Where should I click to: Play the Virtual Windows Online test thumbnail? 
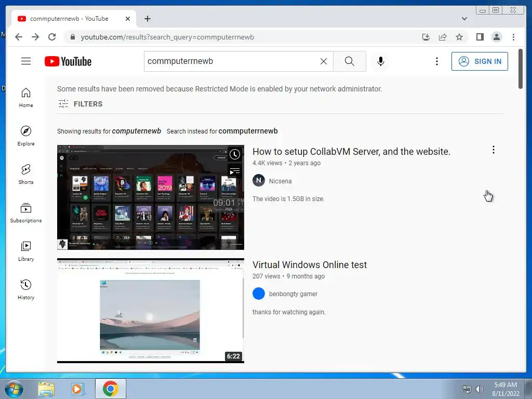[x=150, y=311]
